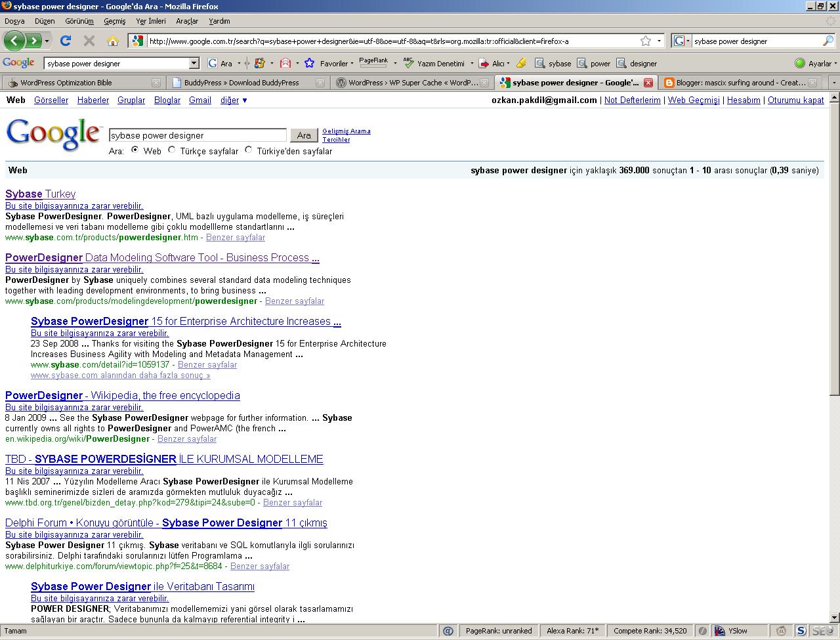
Task: Click the blue S icon in status bar
Action: (x=801, y=631)
